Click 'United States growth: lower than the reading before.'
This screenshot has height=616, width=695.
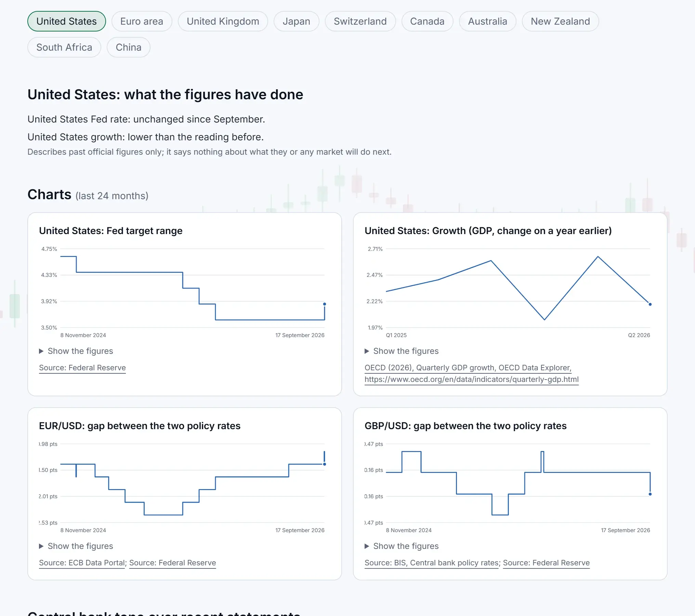tap(146, 137)
